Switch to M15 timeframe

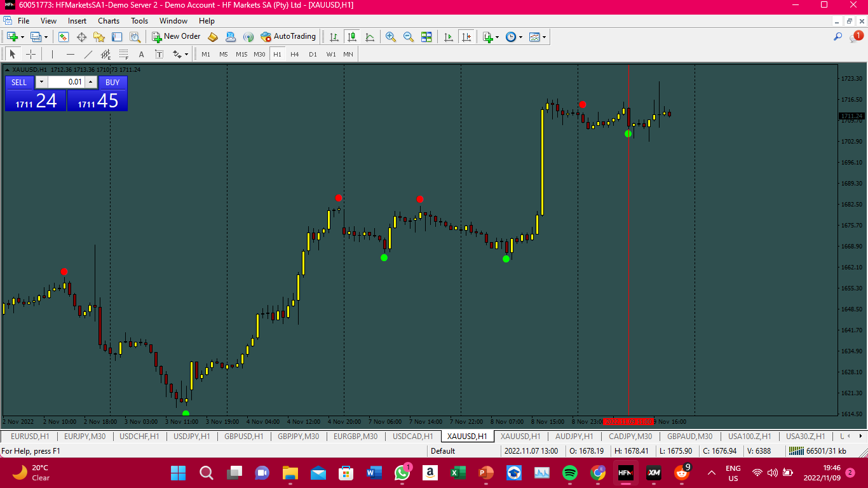click(x=241, y=54)
